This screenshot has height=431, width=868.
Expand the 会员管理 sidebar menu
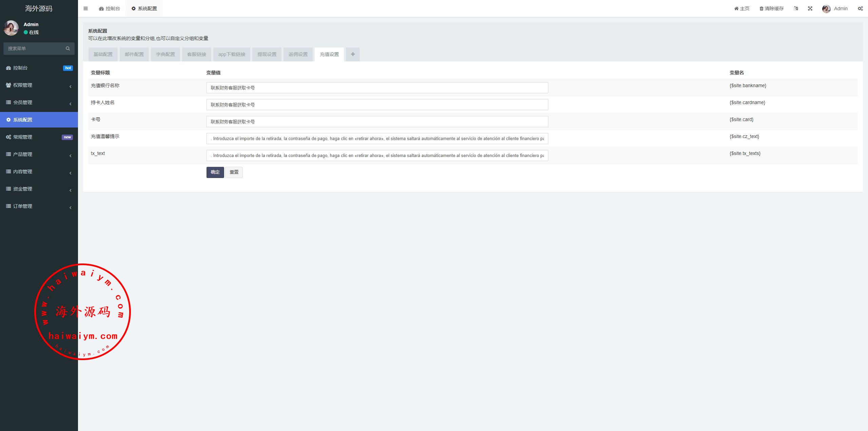[x=39, y=102]
